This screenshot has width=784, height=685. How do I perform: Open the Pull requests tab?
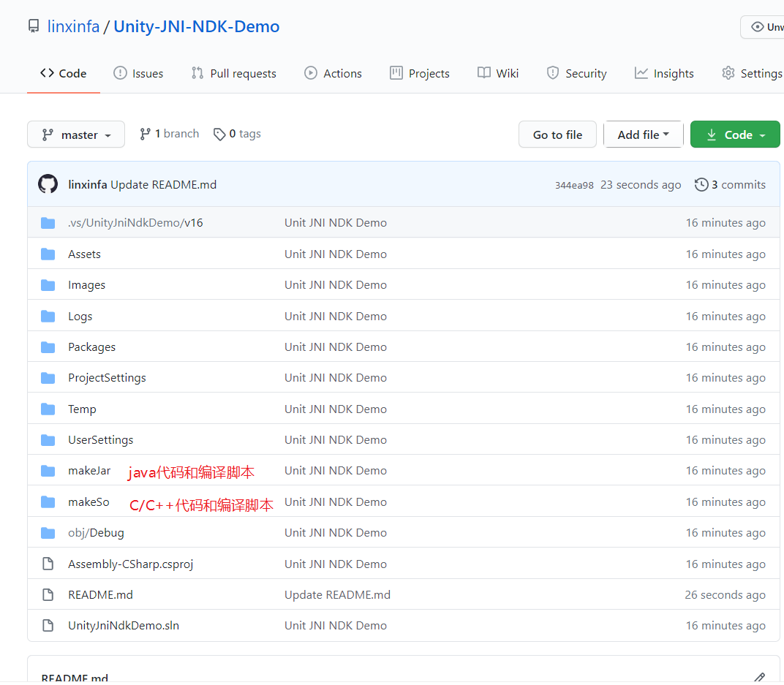[233, 73]
